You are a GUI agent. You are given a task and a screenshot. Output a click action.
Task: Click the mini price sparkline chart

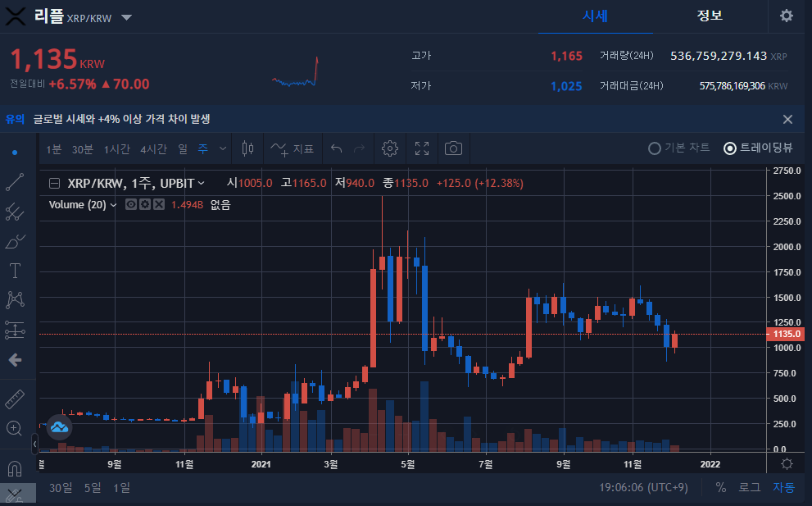(295, 71)
